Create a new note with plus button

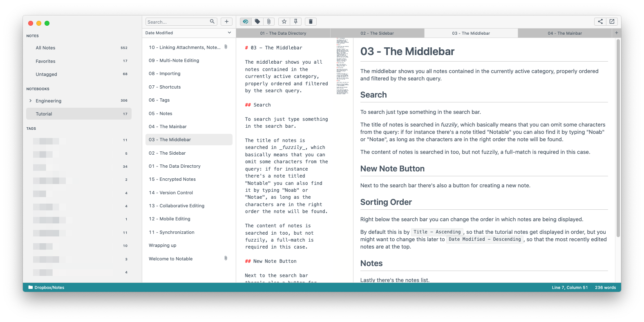tap(226, 22)
